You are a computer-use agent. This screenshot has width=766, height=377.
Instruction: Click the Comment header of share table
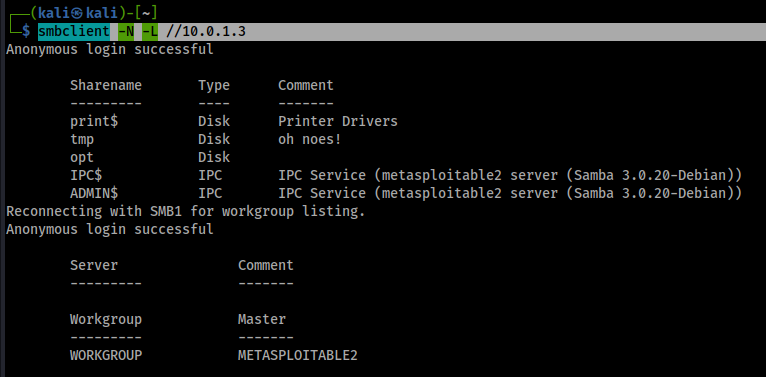306,85
